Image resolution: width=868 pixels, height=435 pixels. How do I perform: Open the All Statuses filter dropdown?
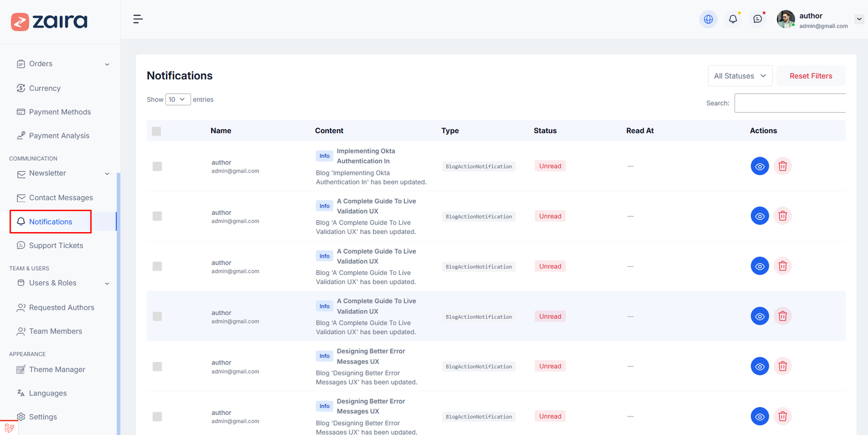pyautogui.click(x=739, y=76)
